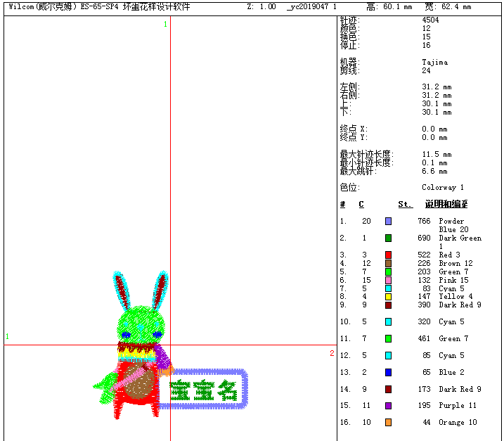Select the Dark Green 1 color swatch
Viewport: 504px width, 441px height.
[x=388, y=238]
